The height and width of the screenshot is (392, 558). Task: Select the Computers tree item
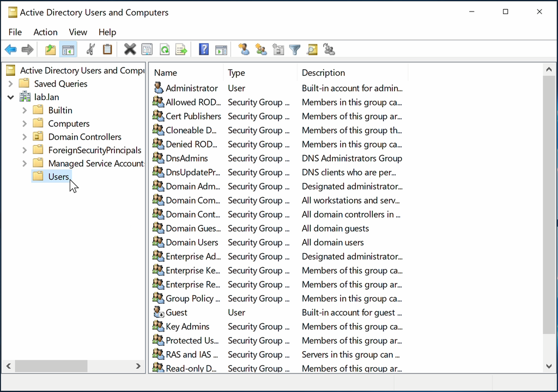click(69, 124)
